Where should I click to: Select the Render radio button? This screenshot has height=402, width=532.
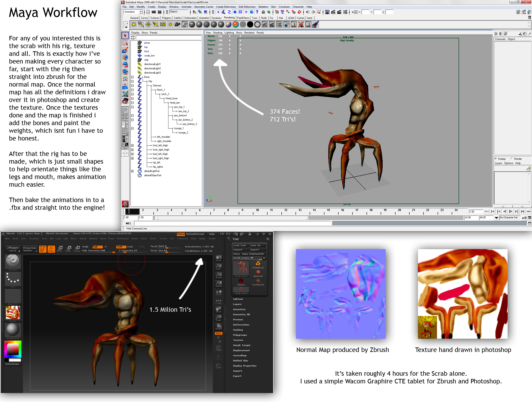(x=512, y=159)
